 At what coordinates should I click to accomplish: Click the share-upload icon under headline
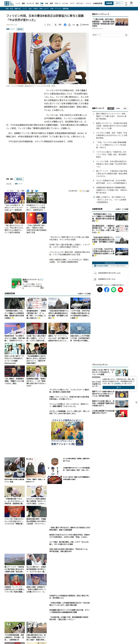pyautogui.click(x=69, y=25)
